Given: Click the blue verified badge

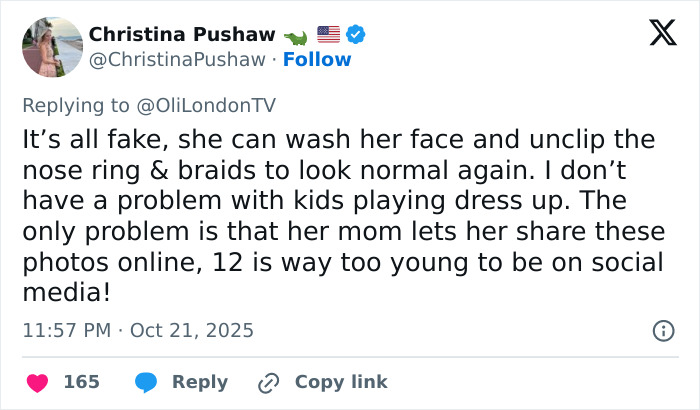Looking at the screenshot, I should [356, 34].
